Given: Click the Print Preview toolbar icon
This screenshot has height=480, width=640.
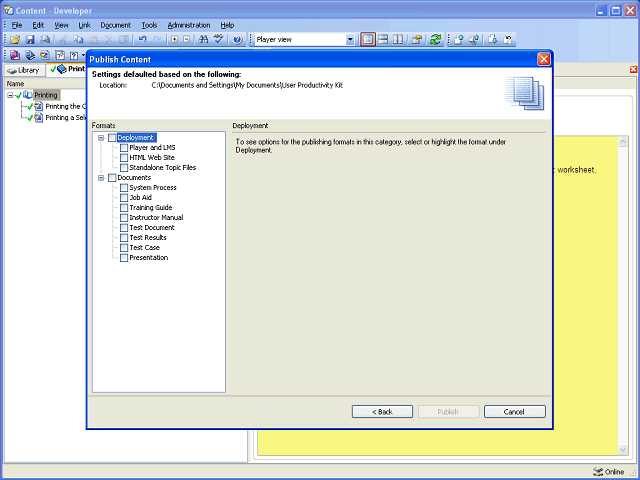Looking at the screenshot, I should [x=45, y=40].
